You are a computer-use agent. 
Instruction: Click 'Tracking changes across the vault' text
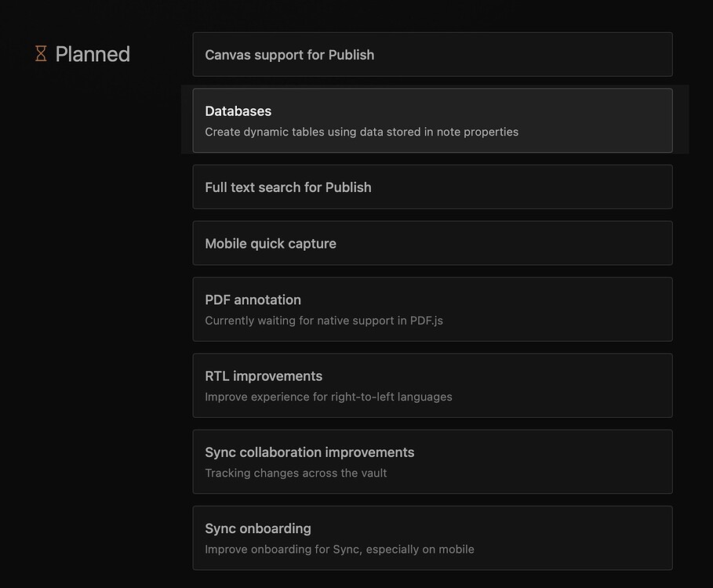pyautogui.click(x=296, y=473)
